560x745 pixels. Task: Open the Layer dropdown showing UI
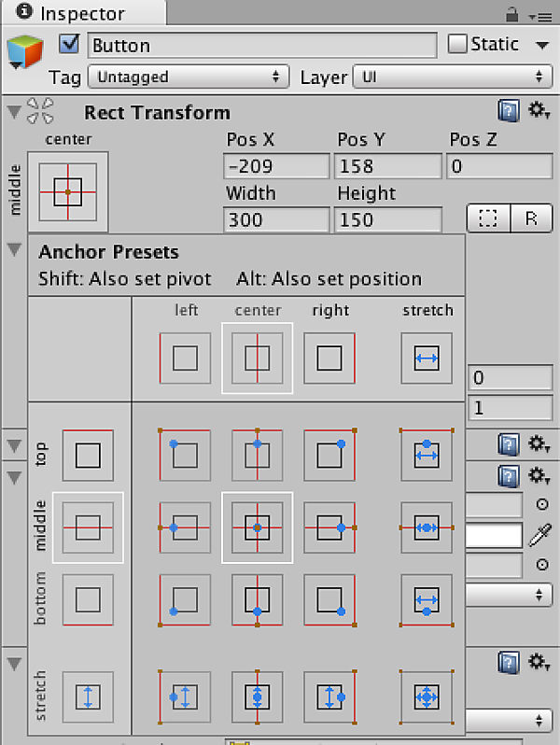coord(452,77)
